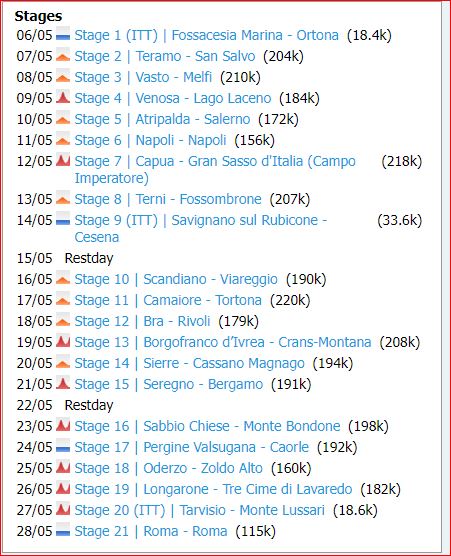
Task: Open Stage 6 Napoli - Napoli link
Action: tap(150, 140)
